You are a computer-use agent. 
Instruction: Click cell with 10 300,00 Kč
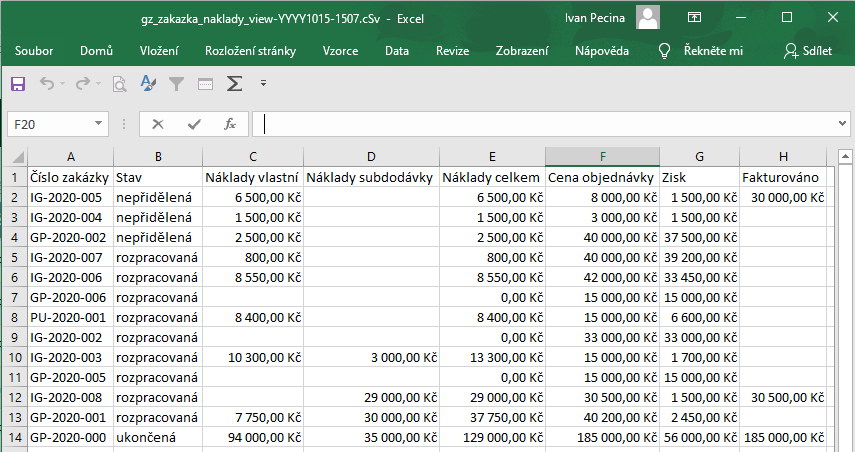point(253,358)
